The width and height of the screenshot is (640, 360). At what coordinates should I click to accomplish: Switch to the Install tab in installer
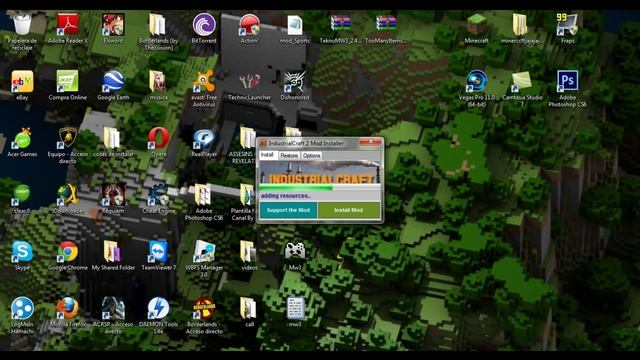pyautogui.click(x=268, y=155)
